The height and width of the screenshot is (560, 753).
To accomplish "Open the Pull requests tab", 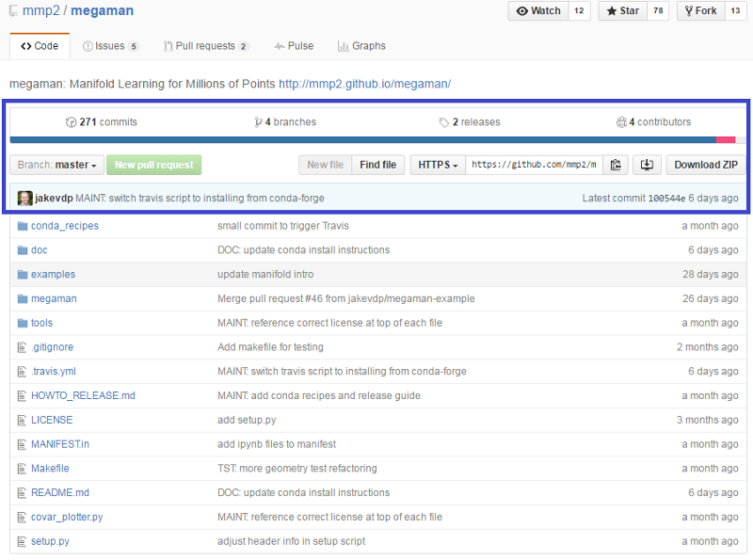I will (x=206, y=46).
